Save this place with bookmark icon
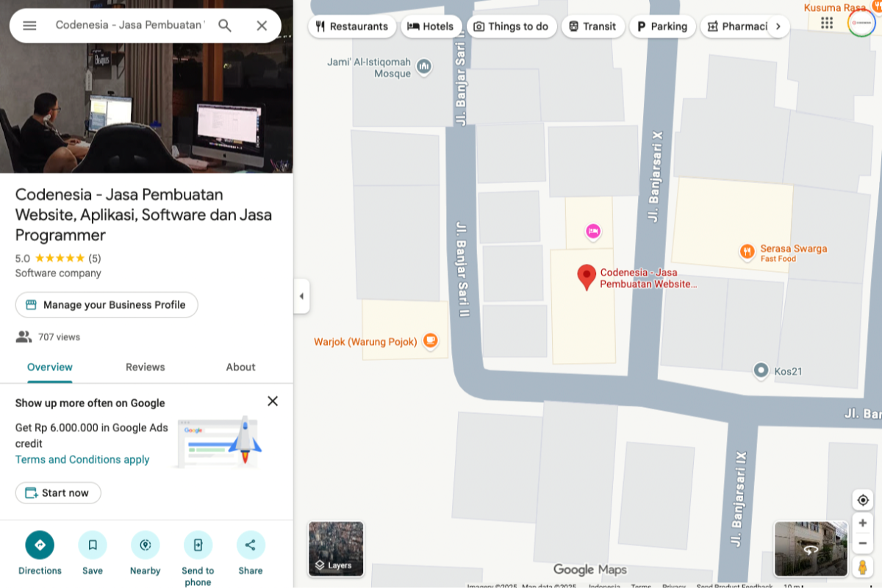 (x=93, y=545)
